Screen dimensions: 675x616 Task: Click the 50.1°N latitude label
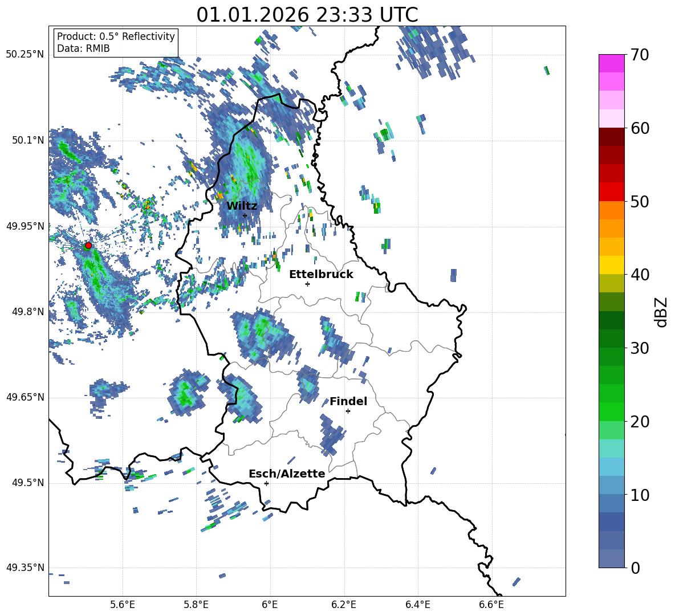tap(28, 140)
